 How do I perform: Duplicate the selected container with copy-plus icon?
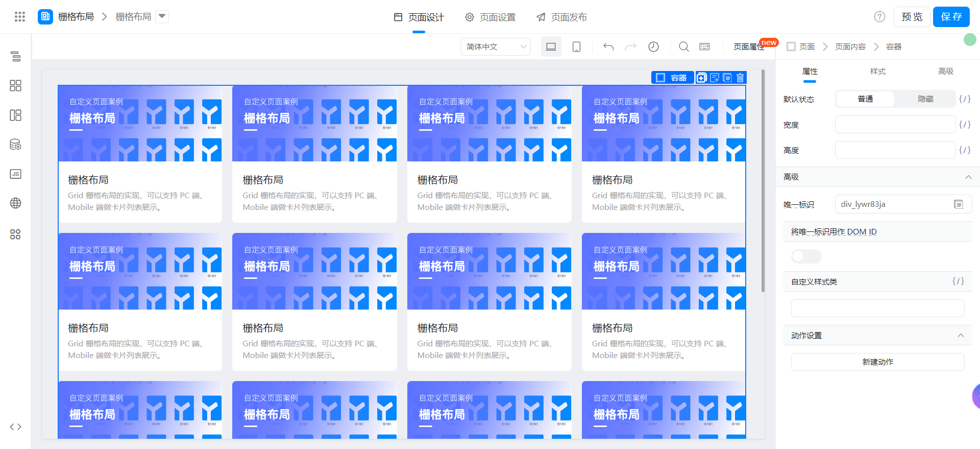coord(702,78)
